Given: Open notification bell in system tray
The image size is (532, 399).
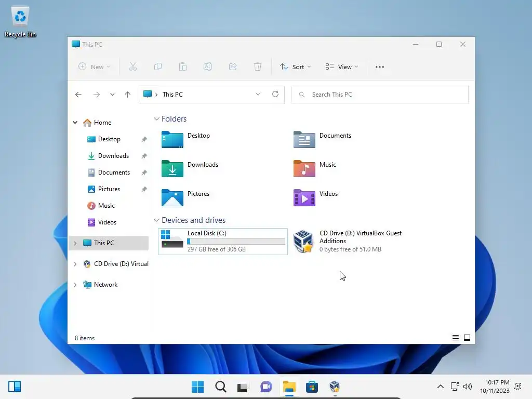Looking at the screenshot, I should [518, 387].
